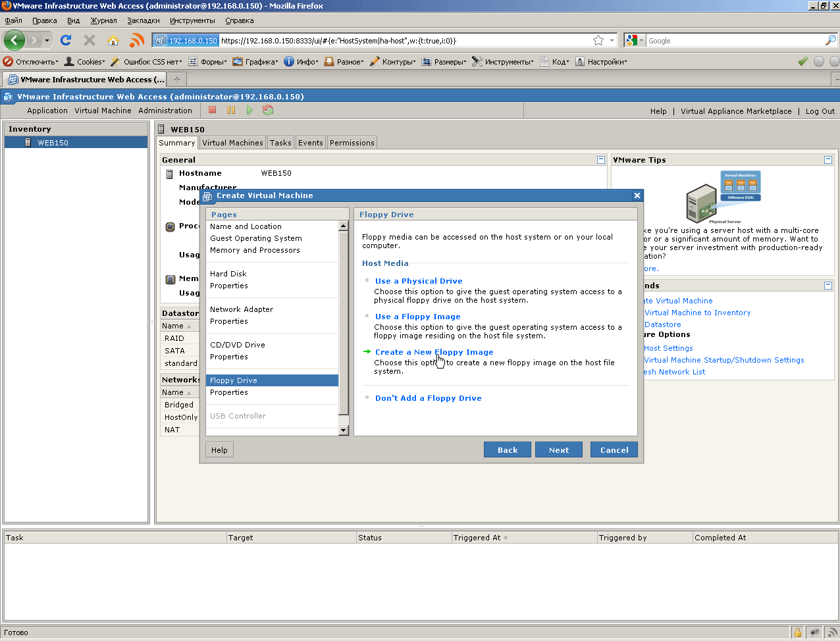Open the Cookies web developer dropdown
This screenshot has height=641, width=840.
[x=85, y=62]
